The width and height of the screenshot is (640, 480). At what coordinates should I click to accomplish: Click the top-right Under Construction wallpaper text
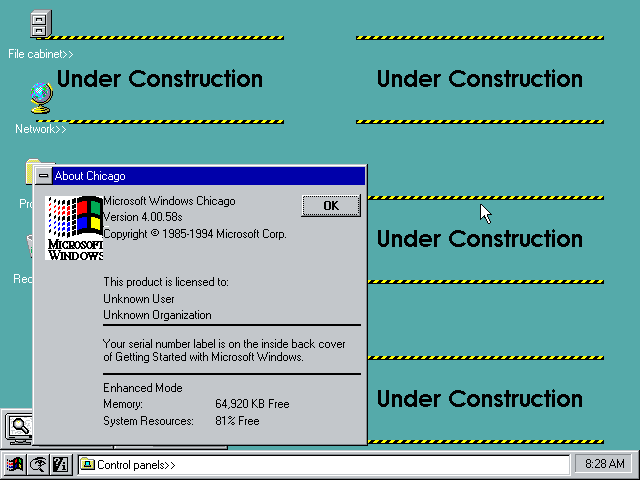(x=479, y=79)
